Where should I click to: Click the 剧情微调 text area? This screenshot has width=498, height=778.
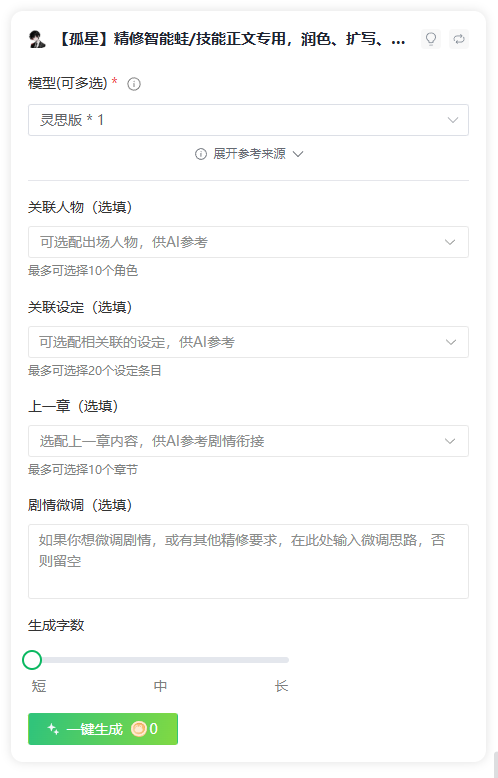(248, 561)
